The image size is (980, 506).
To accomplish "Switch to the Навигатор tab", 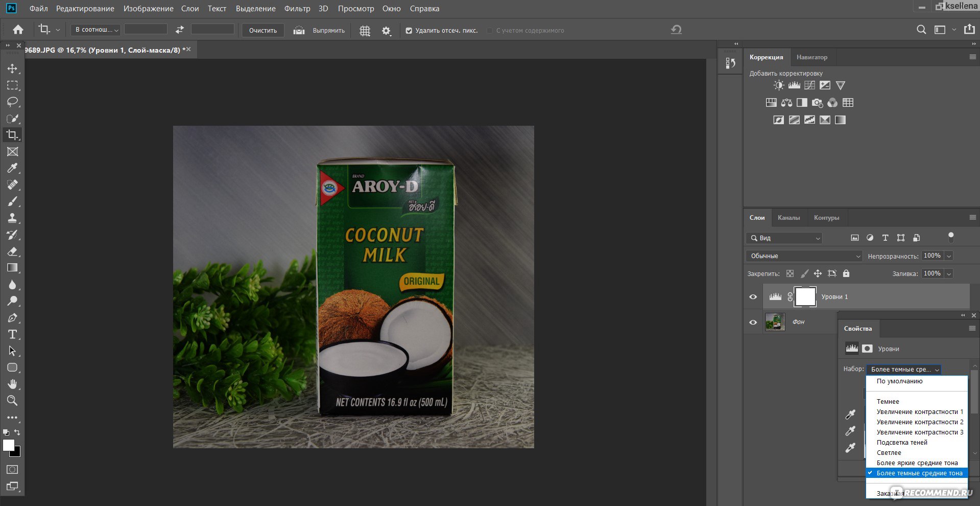I will pos(811,57).
